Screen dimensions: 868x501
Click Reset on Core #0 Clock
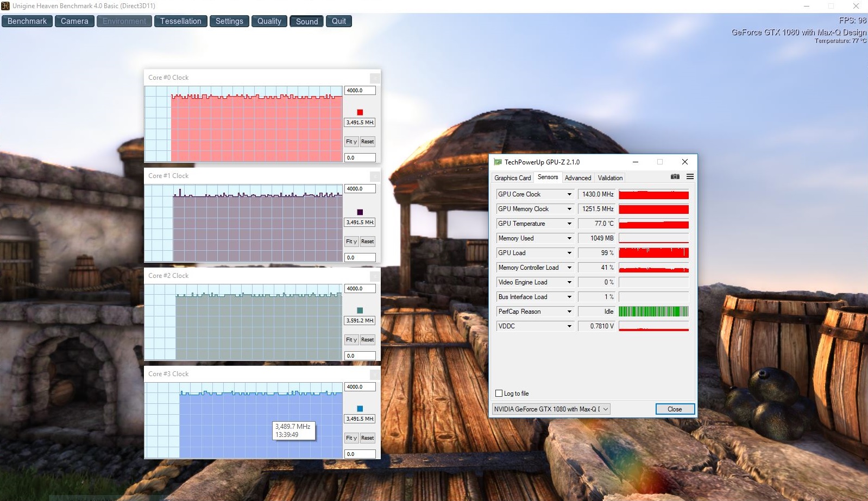368,142
